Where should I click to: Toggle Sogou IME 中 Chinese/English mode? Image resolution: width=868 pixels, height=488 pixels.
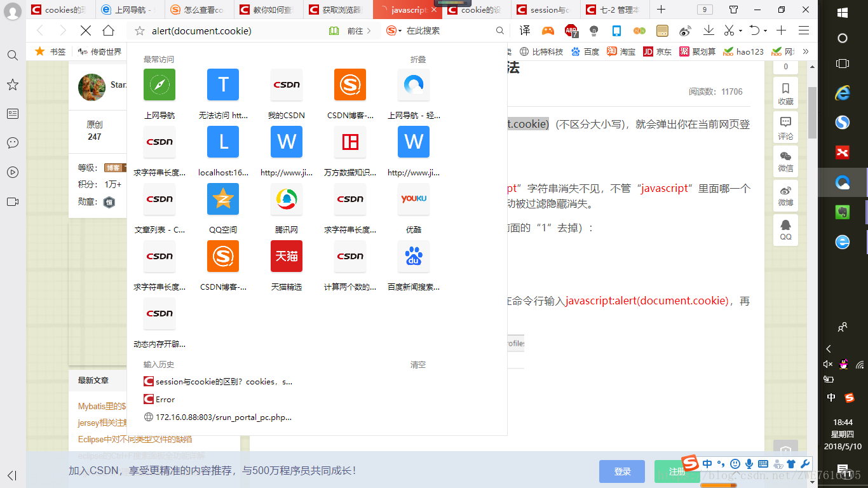point(707,464)
